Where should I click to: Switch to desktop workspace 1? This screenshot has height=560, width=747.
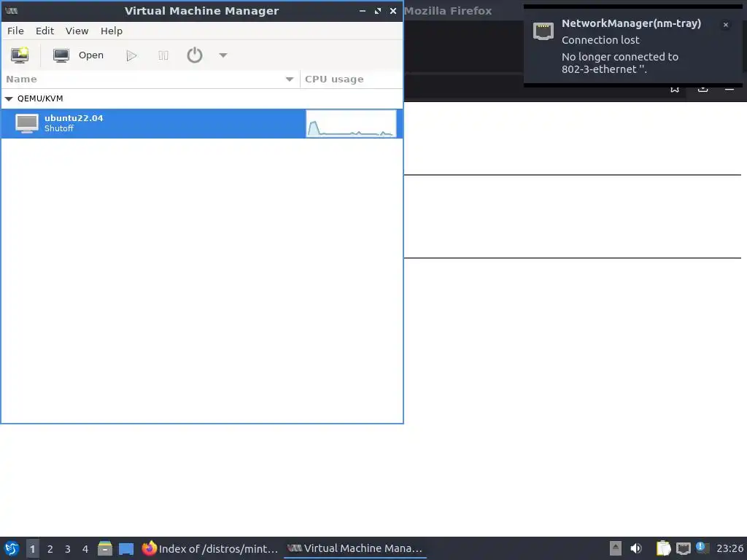coord(32,549)
